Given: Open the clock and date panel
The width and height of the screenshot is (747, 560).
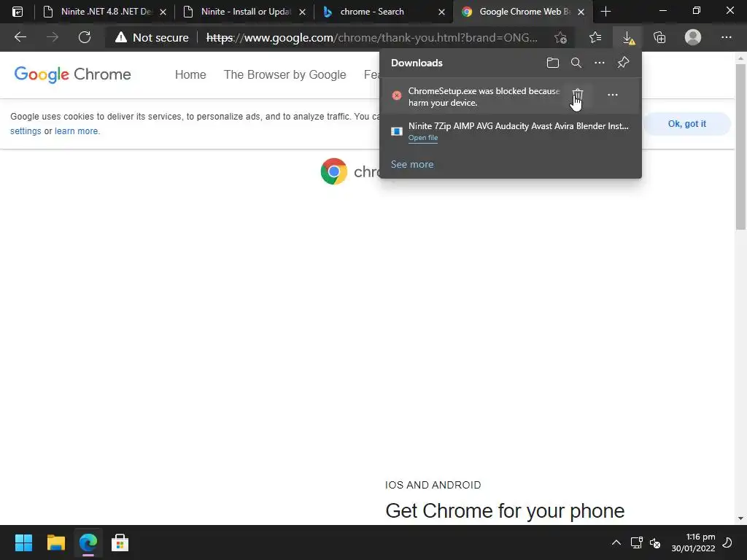Looking at the screenshot, I should (x=693, y=542).
